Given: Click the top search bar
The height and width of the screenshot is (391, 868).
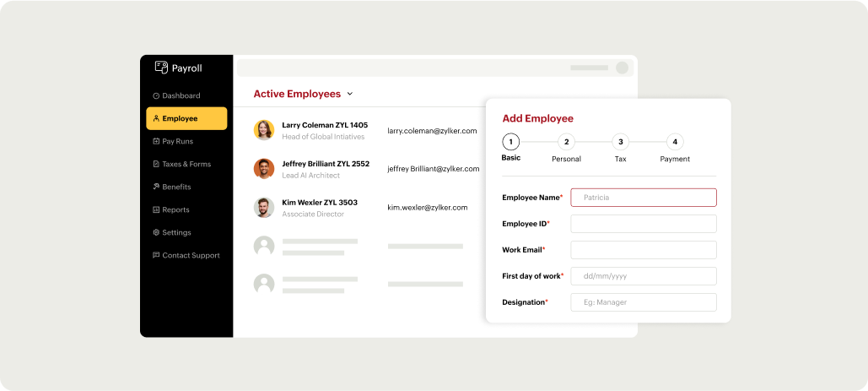Looking at the screenshot, I should 435,68.
